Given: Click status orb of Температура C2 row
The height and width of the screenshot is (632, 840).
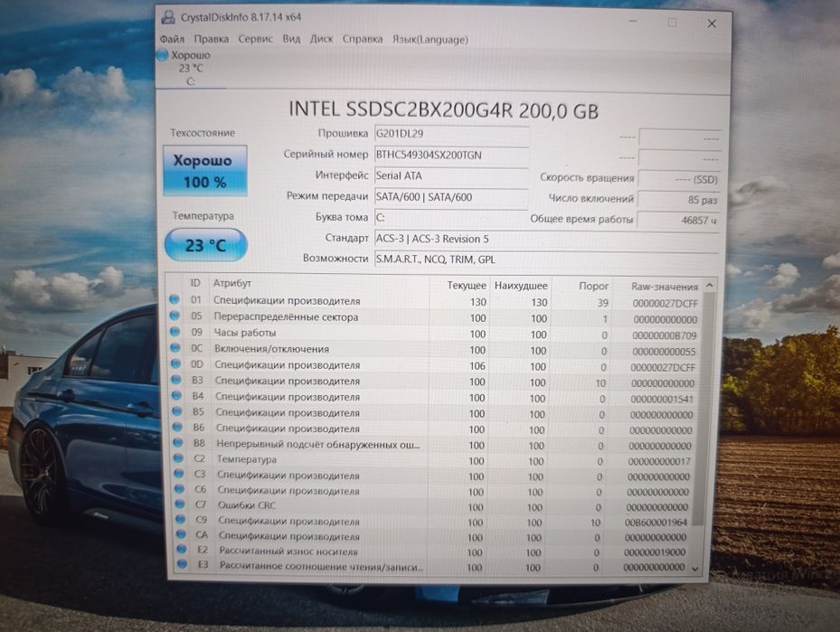Looking at the screenshot, I should pos(179,457).
